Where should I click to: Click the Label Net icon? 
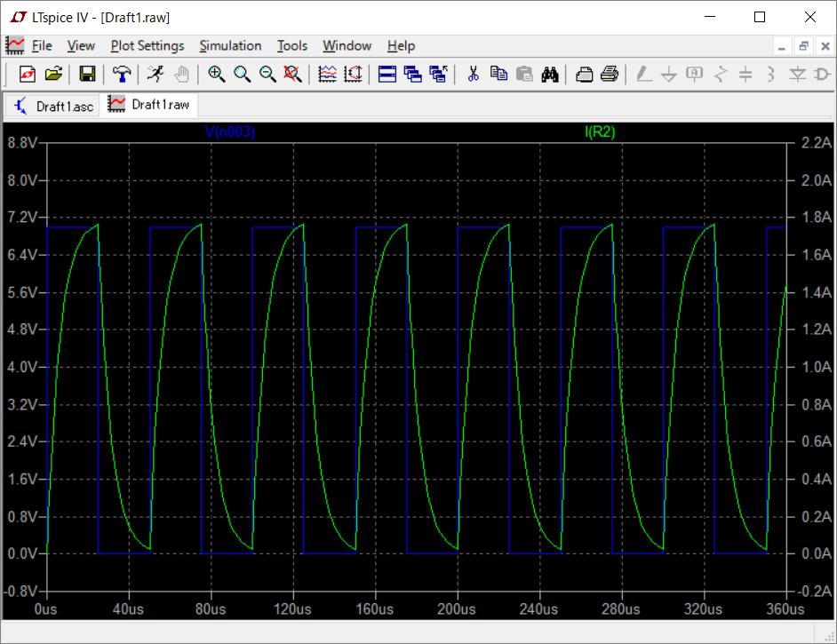tap(695, 74)
